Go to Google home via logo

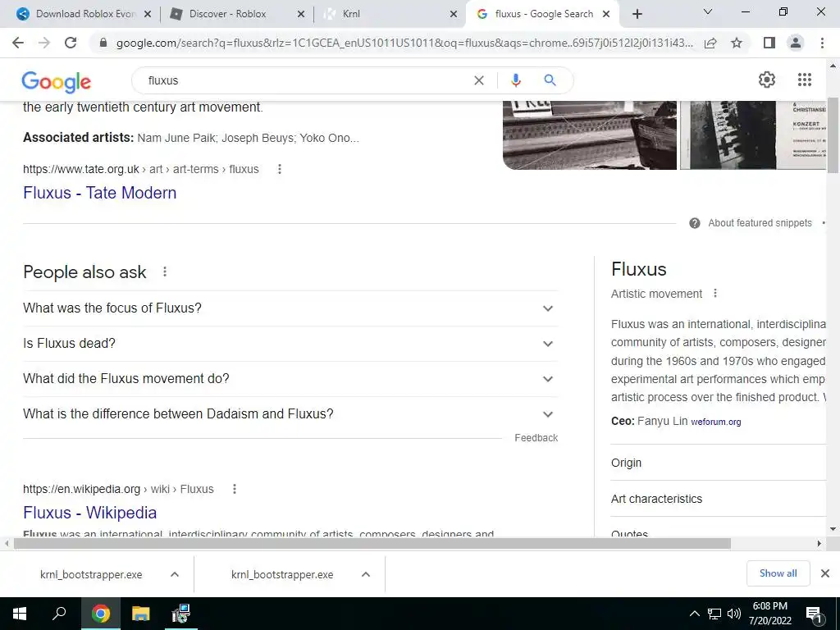click(57, 81)
